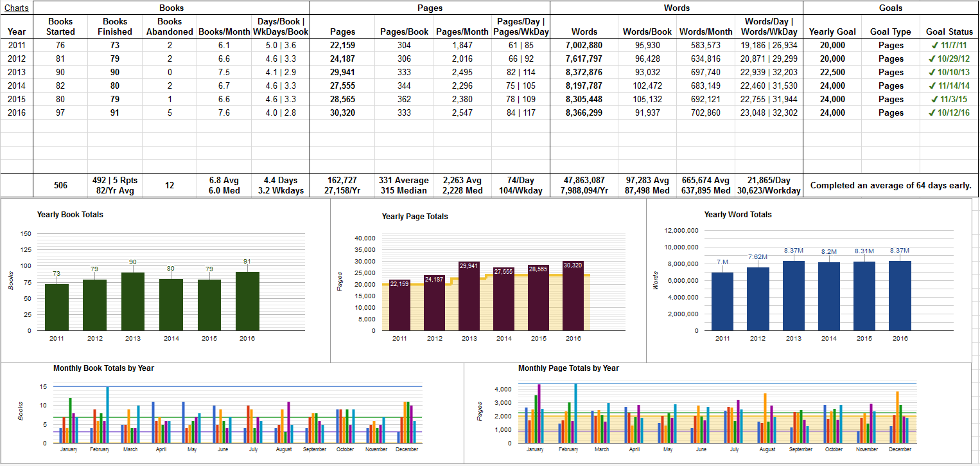Click the tall teal February bar in Monthly Page Totals
980x466 pixels.
[x=575, y=413]
